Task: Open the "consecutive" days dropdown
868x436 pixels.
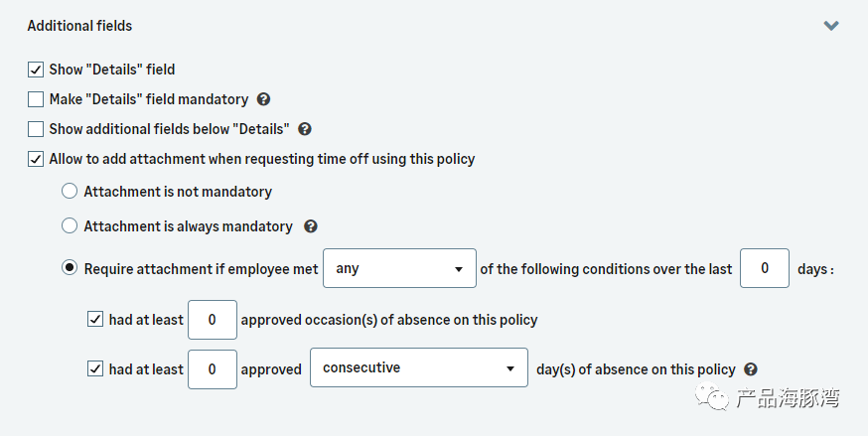Action: [x=418, y=368]
